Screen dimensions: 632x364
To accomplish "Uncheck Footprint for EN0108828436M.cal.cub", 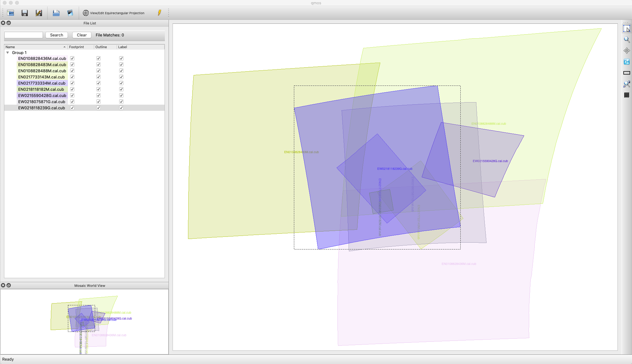I will pyautogui.click(x=72, y=58).
